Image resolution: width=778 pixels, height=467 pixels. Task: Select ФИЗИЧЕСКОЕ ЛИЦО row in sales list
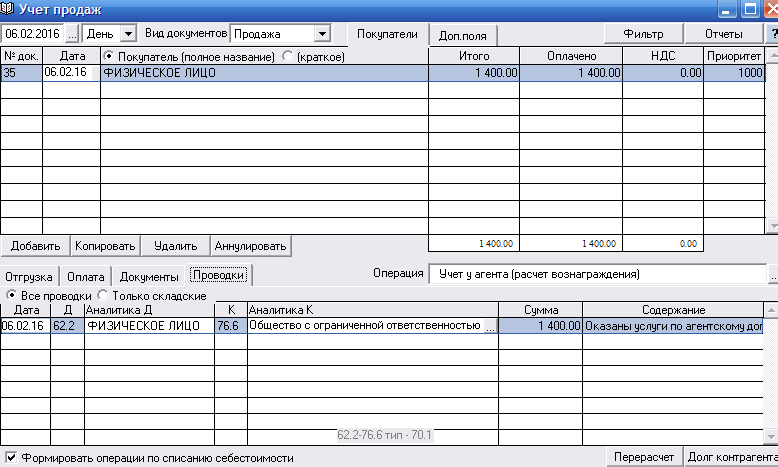pyautogui.click(x=264, y=73)
